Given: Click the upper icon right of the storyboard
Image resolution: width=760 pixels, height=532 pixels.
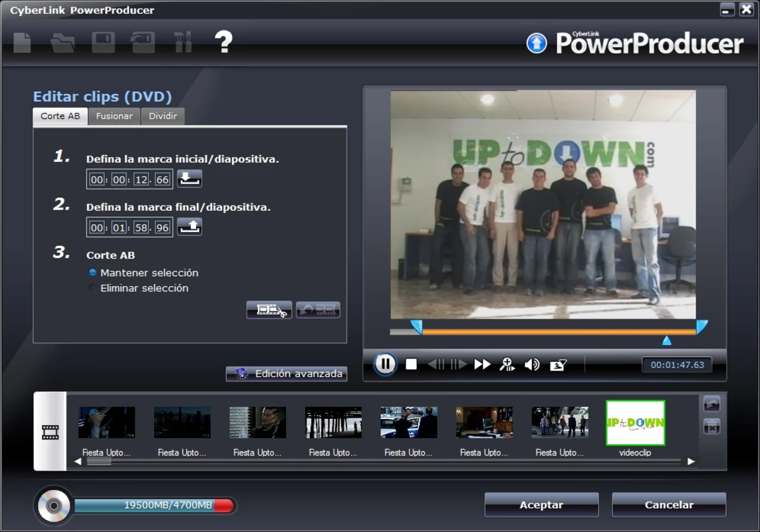Looking at the screenshot, I should (711, 404).
